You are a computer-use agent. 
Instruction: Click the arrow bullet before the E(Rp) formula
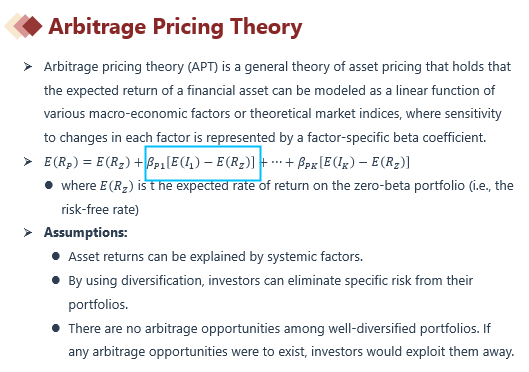tap(28, 162)
